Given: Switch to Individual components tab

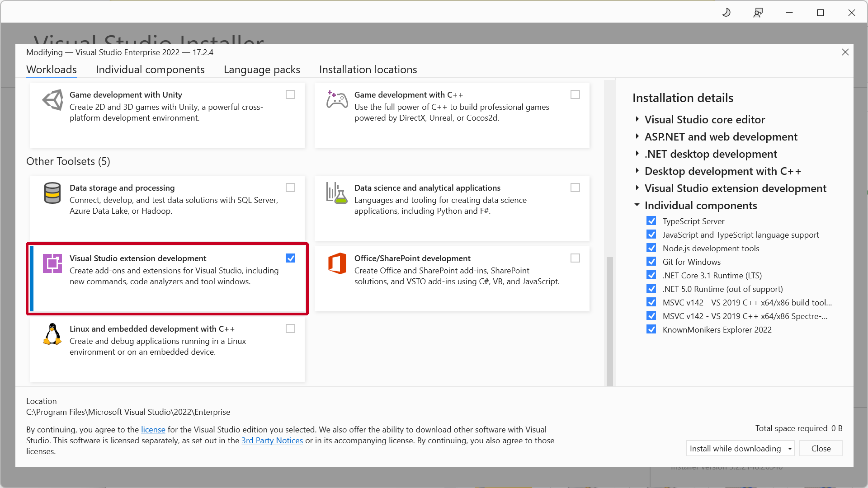Looking at the screenshot, I should coord(150,70).
